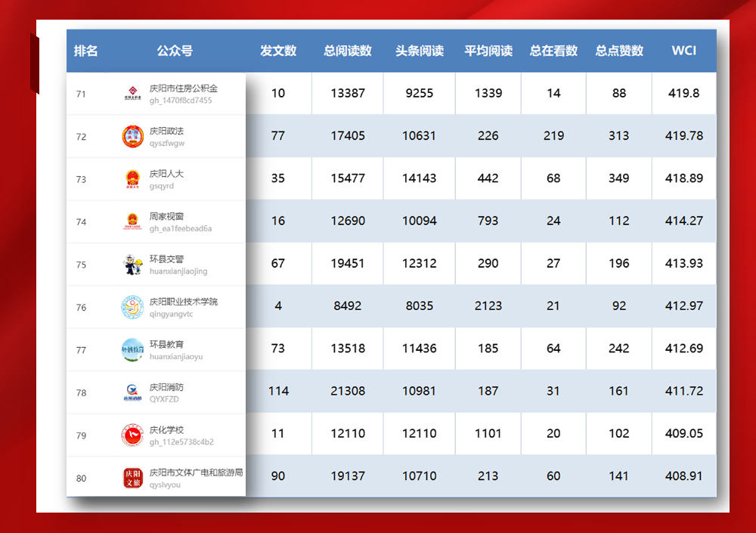Sort by the 总阅读数 column header
The image size is (756, 533).
tap(348, 51)
